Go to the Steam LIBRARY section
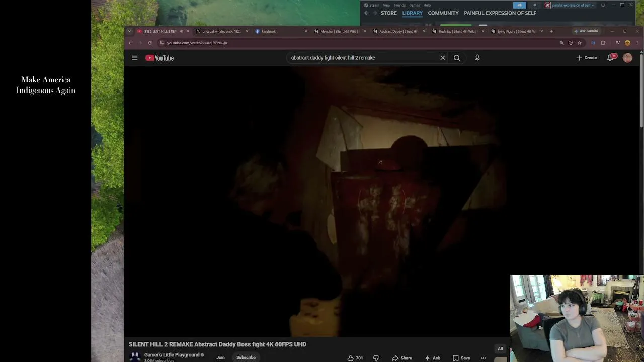644x362 pixels. pyautogui.click(x=413, y=13)
